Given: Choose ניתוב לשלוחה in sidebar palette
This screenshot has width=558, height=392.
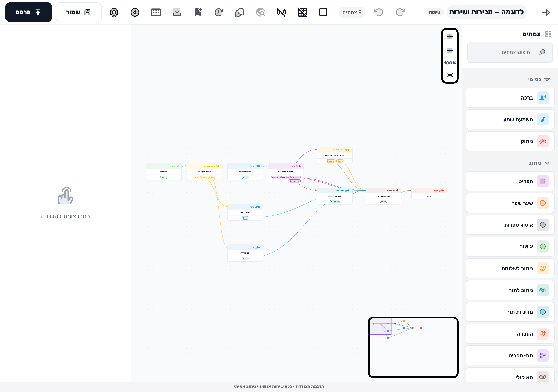Looking at the screenshot, I should pyautogui.click(x=510, y=268).
